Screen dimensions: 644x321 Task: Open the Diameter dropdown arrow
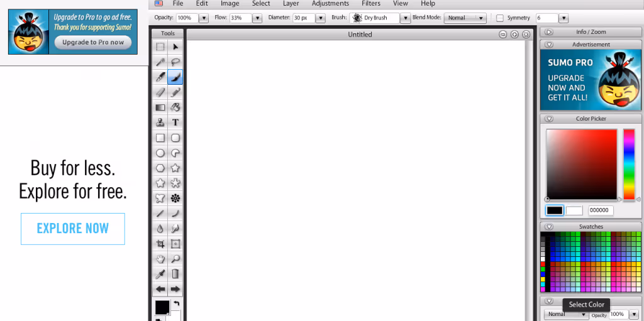coord(321,18)
